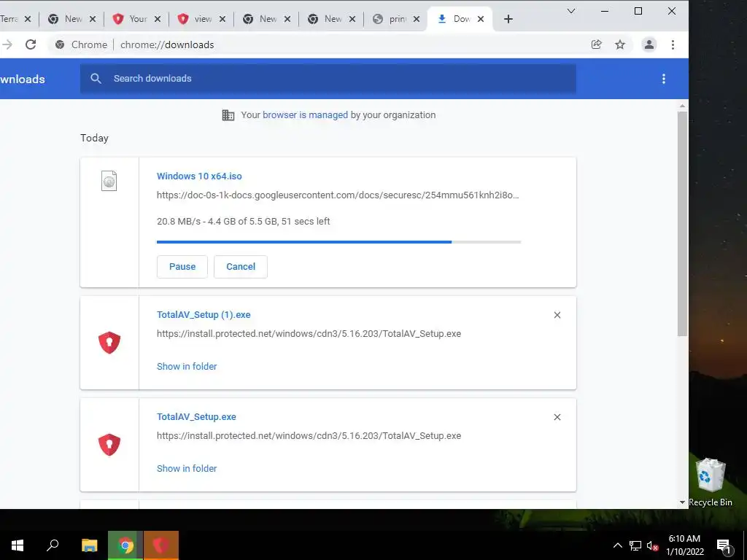
Task: Click the scrollbar up arrow
Action: [x=682, y=106]
